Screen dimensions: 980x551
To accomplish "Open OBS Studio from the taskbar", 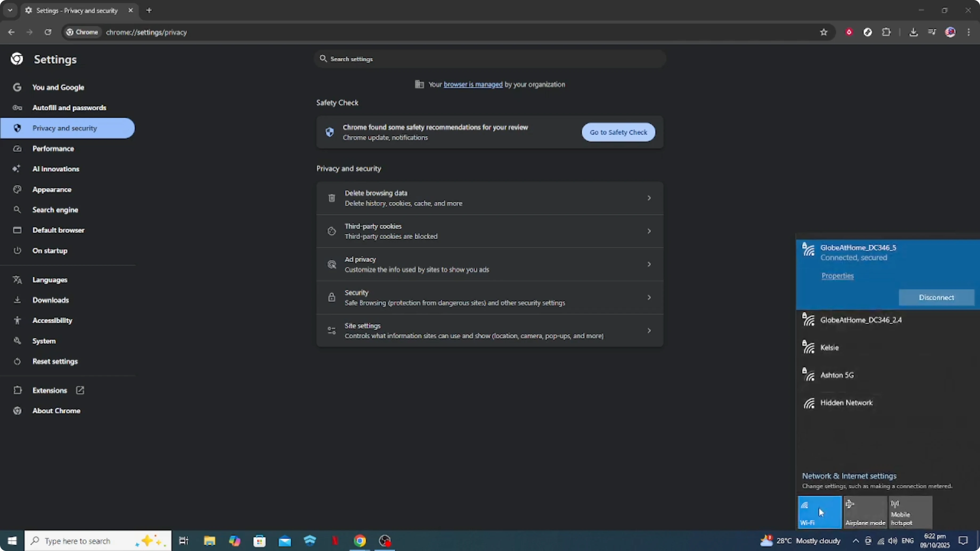I will click(385, 541).
